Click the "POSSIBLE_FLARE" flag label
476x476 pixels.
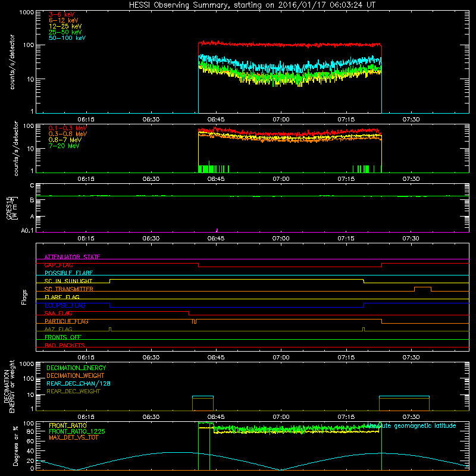click(68, 273)
